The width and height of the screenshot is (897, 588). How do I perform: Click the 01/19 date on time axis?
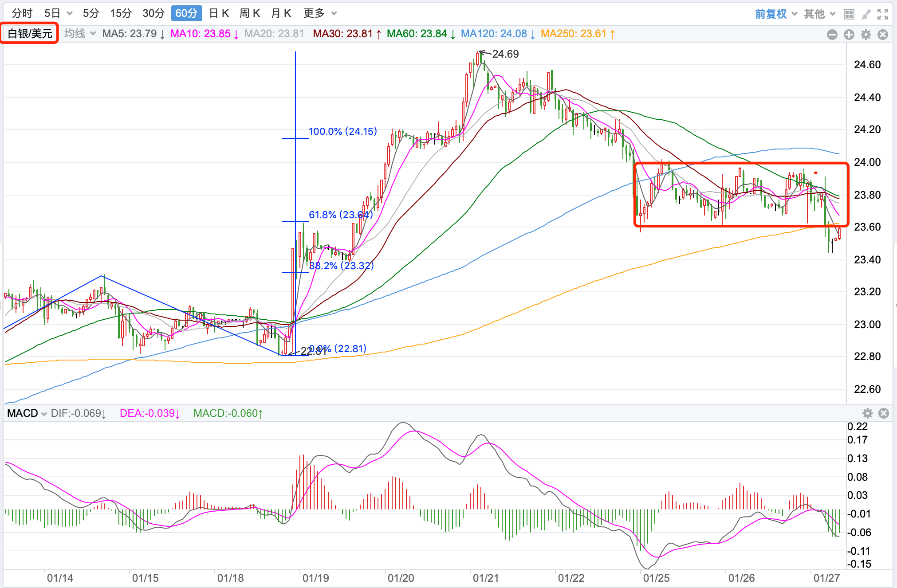pos(315,578)
